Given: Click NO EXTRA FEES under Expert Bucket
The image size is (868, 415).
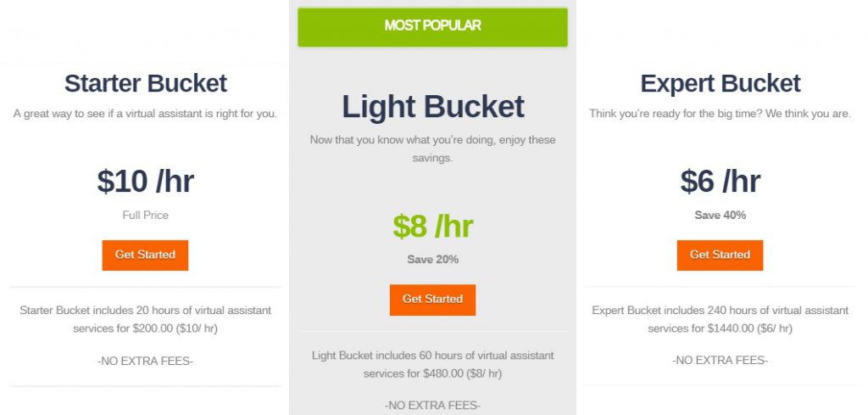Looking at the screenshot, I should point(721,361).
